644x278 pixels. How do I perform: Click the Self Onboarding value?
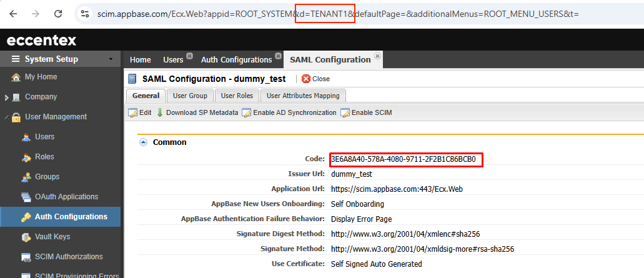357,204
